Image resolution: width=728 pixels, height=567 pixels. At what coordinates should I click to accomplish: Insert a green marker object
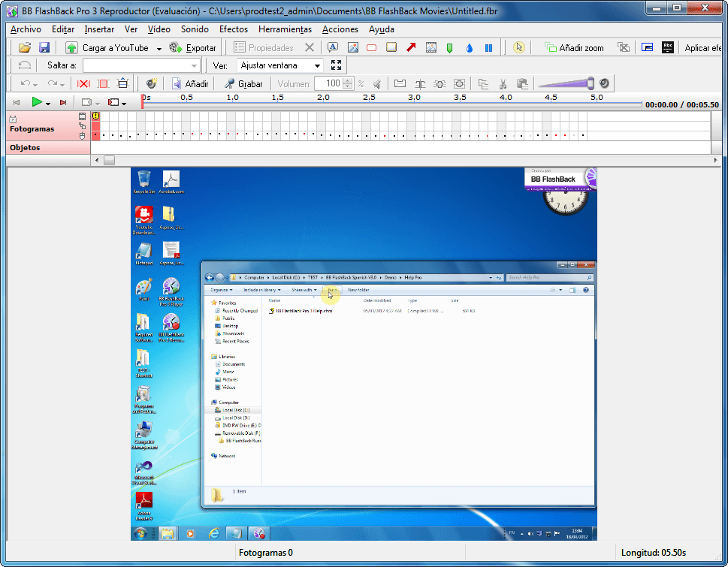pyautogui.click(x=449, y=48)
